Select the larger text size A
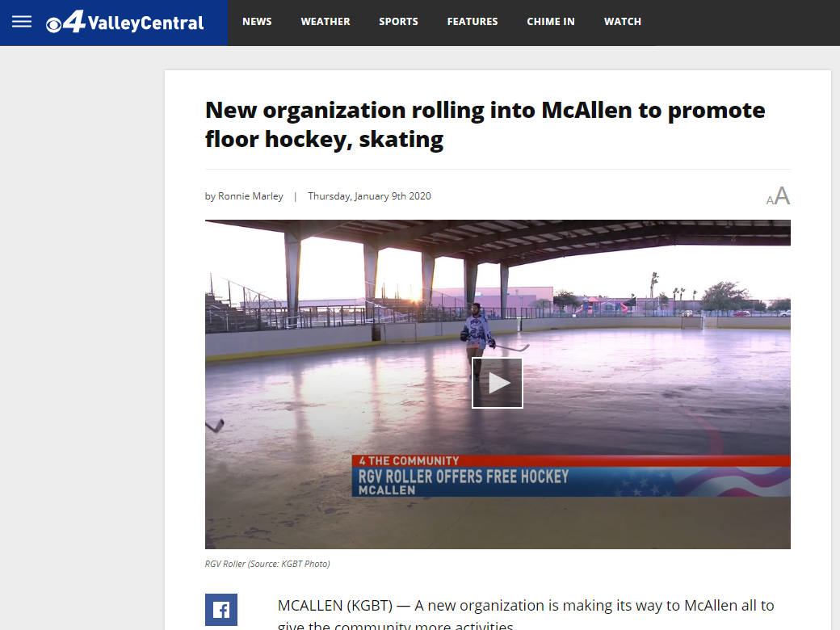840x630 pixels. tap(783, 196)
